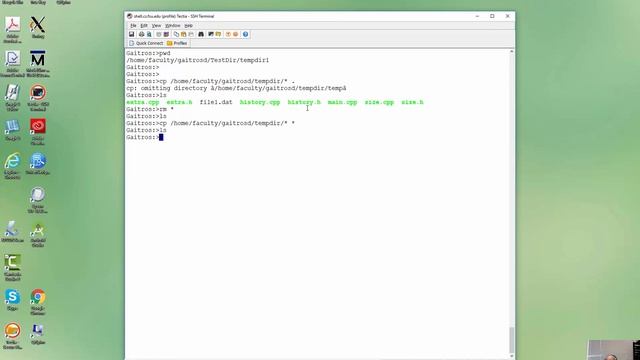Click the Copy toolbar icon

click(176, 34)
